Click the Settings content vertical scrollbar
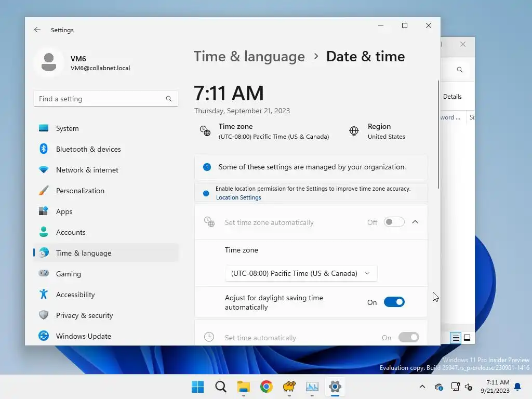 click(x=438, y=135)
